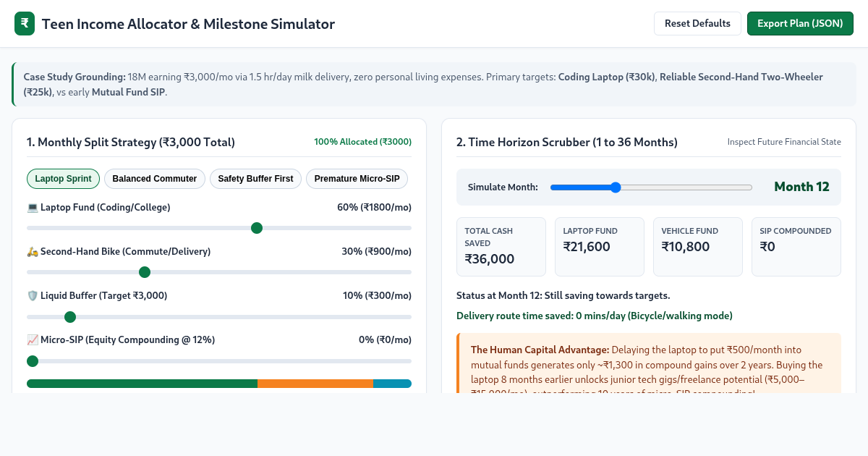The height and width of the screenshot is (456, 868).
Task: Click "30% (₹900/mo)" bike value
Action: click(x=376, y=252)
